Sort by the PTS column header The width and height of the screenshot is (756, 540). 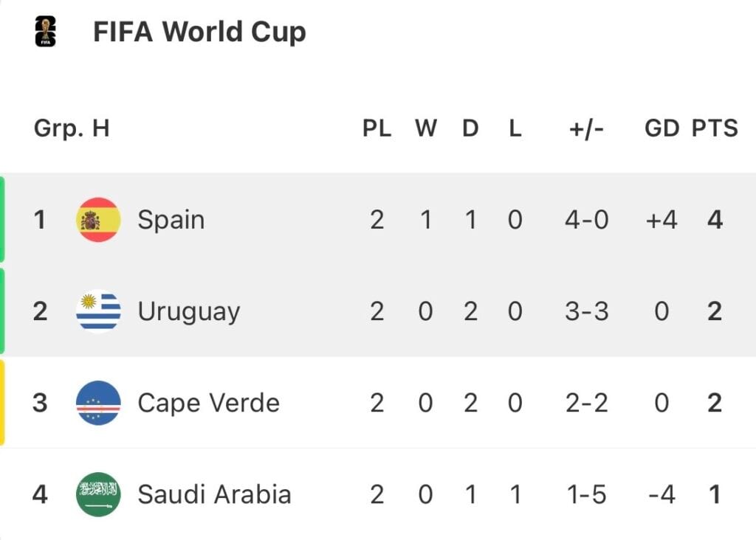click(715, 128)
